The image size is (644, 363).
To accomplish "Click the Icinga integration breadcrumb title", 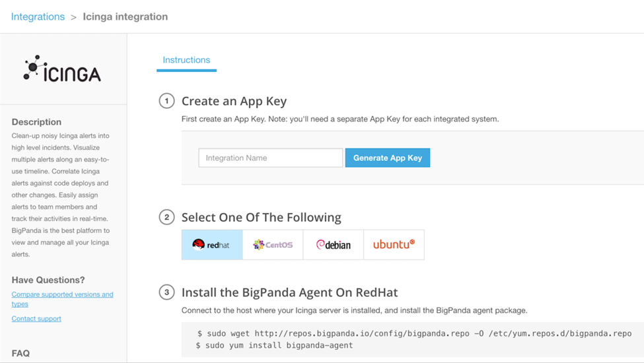I will pyautogui.click(x=125, y=16).
